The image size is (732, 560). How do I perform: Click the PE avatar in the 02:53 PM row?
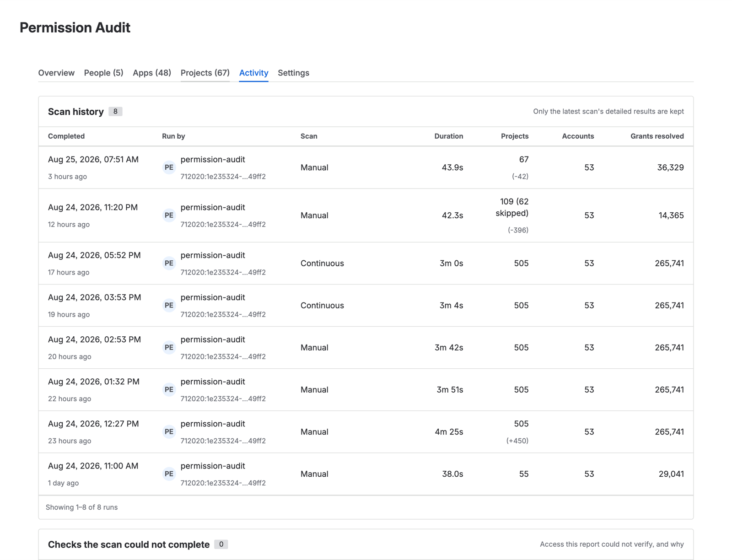pos(169,347)
